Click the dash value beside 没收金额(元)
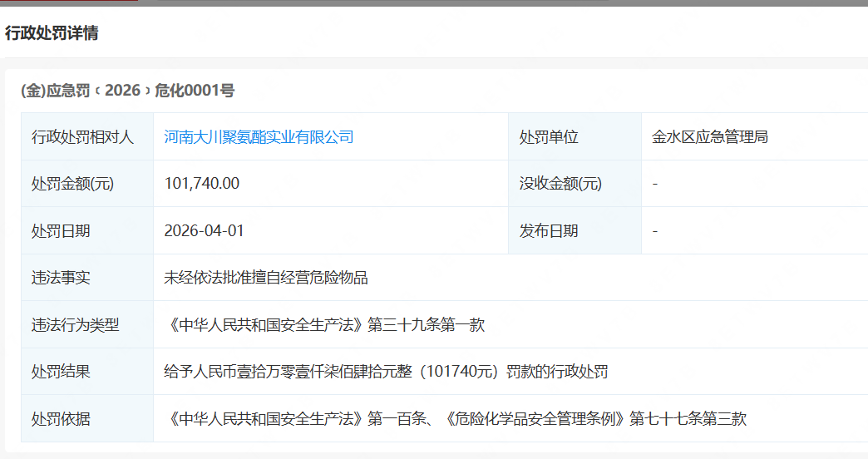Image resolution: width=868 pixels, height=459 pixels. coord(655,183)
